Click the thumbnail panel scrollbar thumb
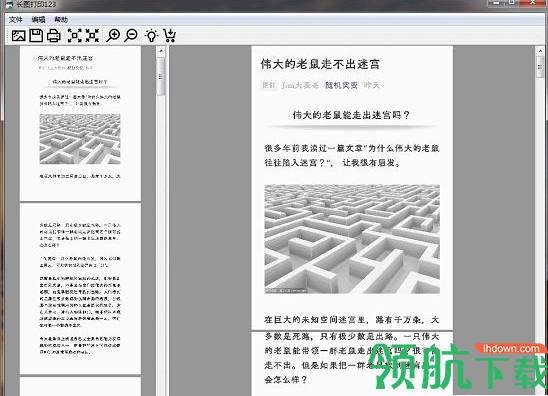 (x=161, y=76)
